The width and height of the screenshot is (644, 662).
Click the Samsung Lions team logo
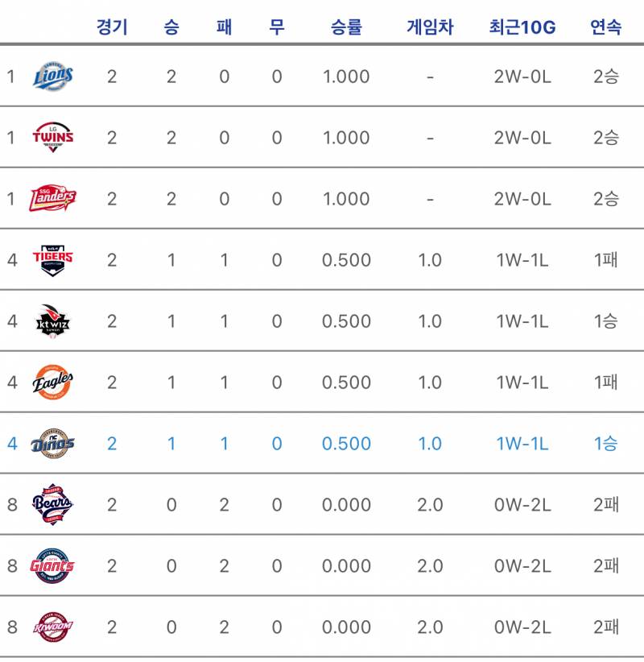pyautogui.click(x=53, y=77)
